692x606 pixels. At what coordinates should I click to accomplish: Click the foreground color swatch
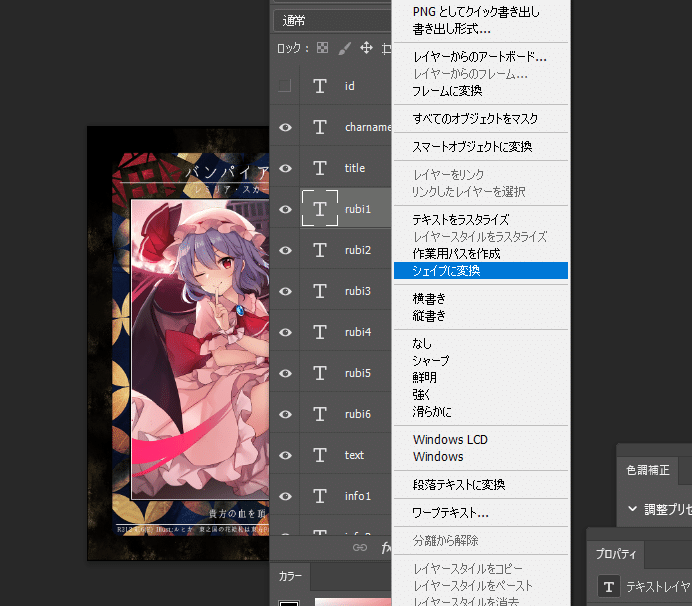289,602
